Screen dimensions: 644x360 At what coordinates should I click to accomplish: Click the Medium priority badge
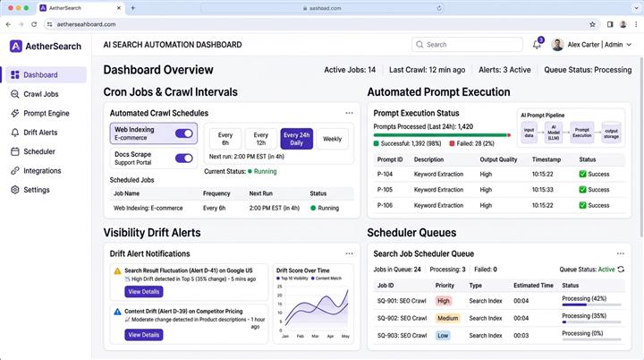[448, 318]
